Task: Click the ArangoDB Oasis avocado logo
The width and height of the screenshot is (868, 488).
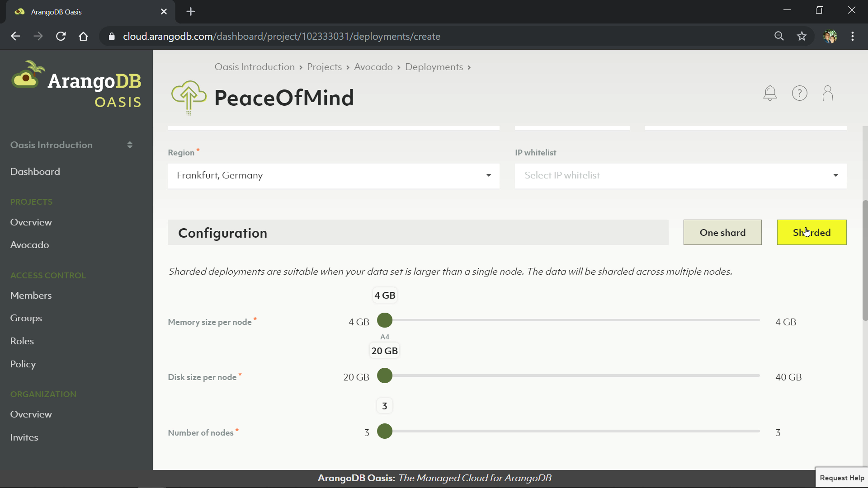Action: pos(76,85)
